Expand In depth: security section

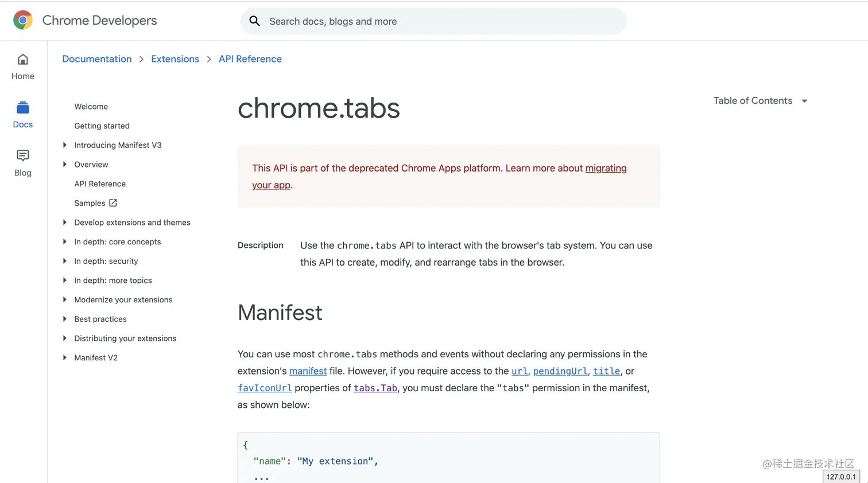point(65,261)
